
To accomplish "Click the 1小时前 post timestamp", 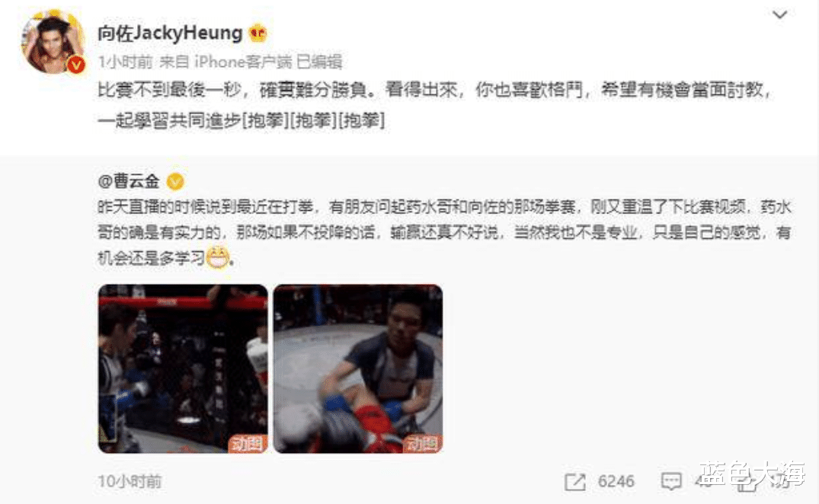I will [125, 62].
